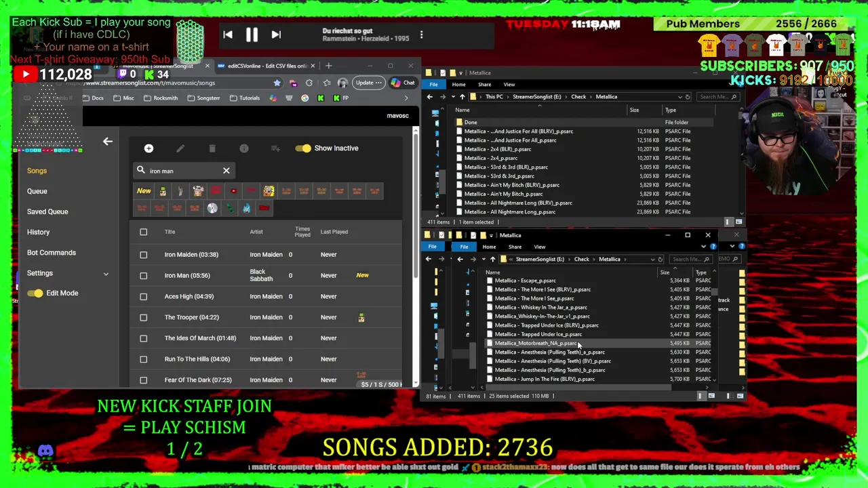Sort songs by Title column
This screenshot has height=488, width=868.
click(x=170, y=232)
